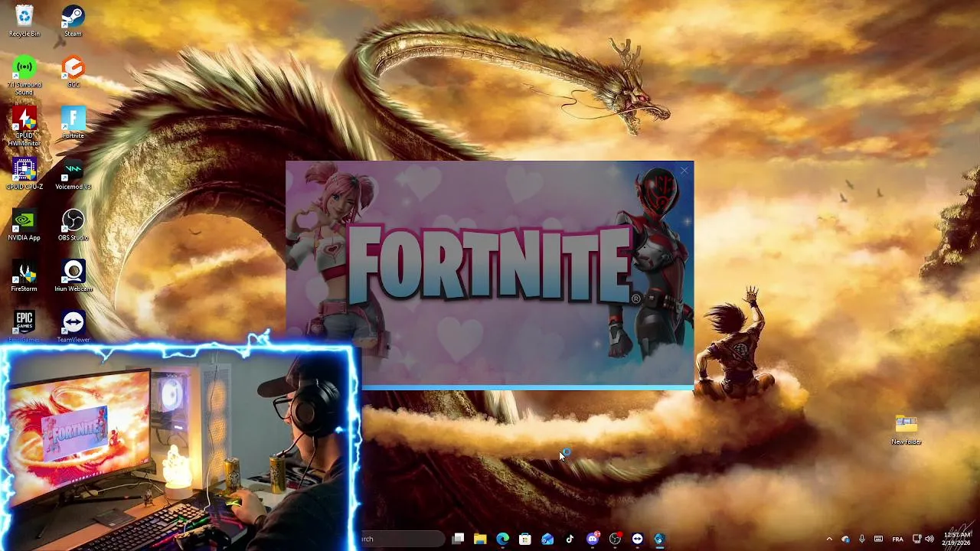The height and width of the screenshot is (551, 980).
Task: Open Microsoft Store from the taskbar
Action: (x=524, y=539)
